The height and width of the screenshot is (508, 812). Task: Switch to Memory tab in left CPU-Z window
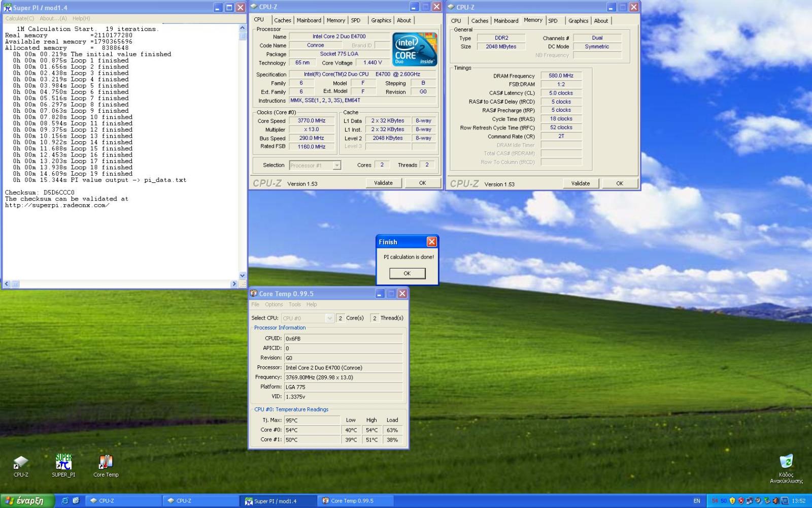coord(336,20)
